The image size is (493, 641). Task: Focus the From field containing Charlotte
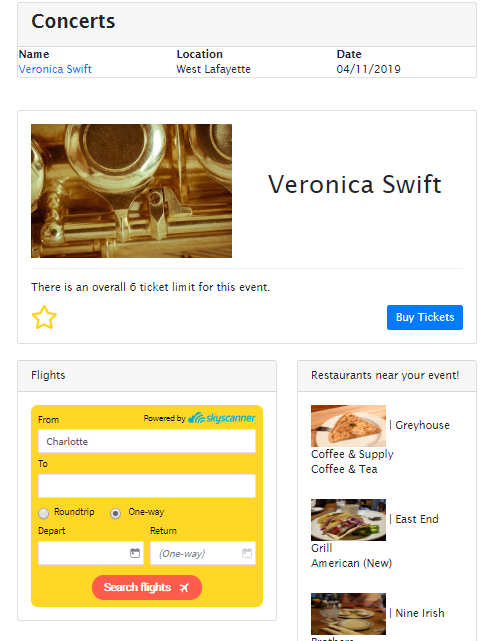coord(147,441)
